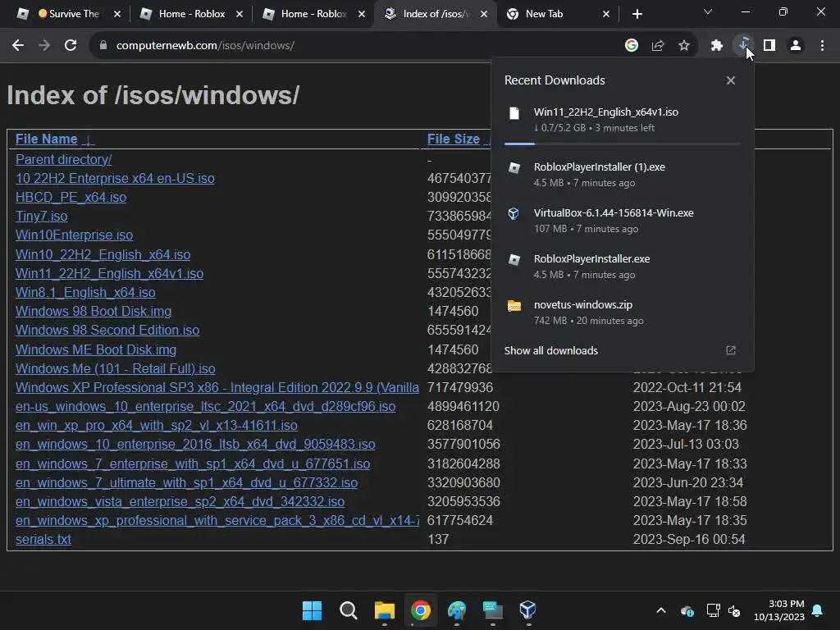Click the Chrome taskbar icon
Image resolution: width=840 pixels, height=630 pixels.
pyautogui.click(x=421, y=610)
